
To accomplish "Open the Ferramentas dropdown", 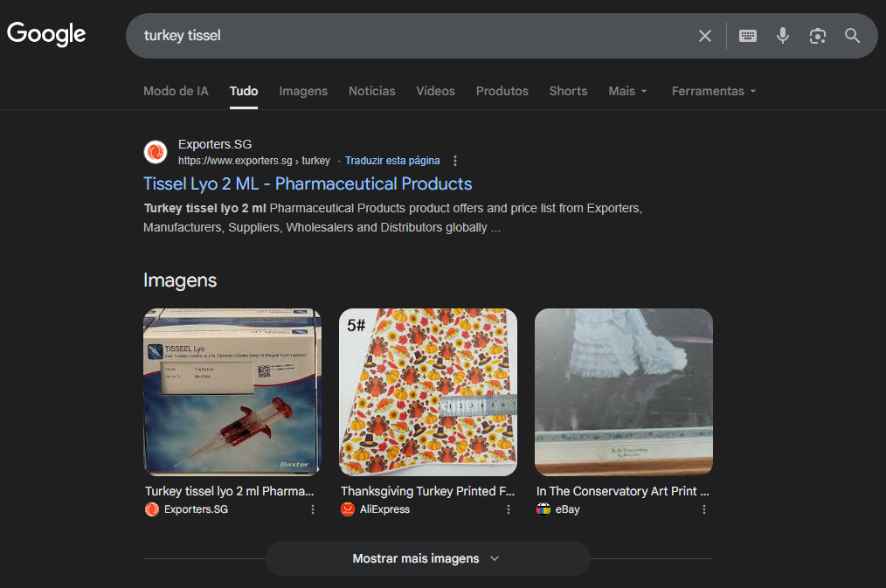I will click(x=713, y=91).
